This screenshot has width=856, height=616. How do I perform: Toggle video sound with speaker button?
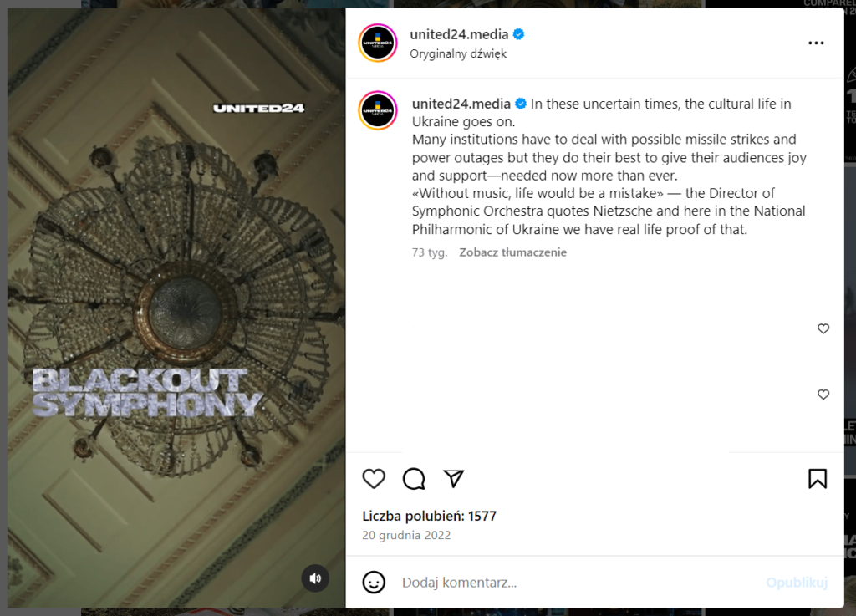coord(315,578)
